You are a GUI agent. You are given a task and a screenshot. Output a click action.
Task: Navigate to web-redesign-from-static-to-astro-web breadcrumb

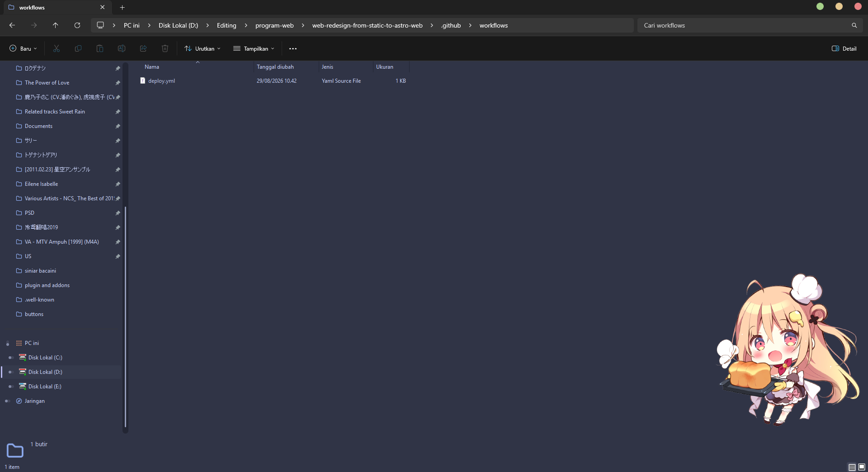click(367, 25)
